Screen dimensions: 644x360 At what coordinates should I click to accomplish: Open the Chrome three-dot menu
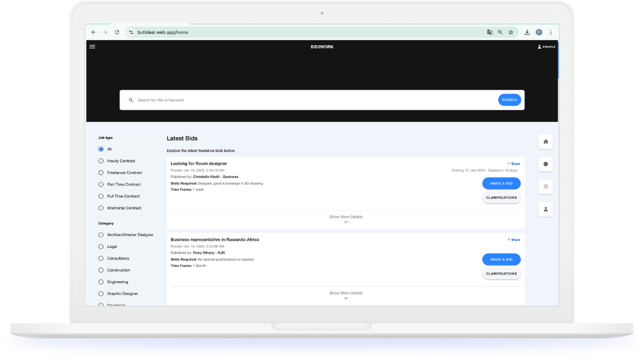point(551,33)
